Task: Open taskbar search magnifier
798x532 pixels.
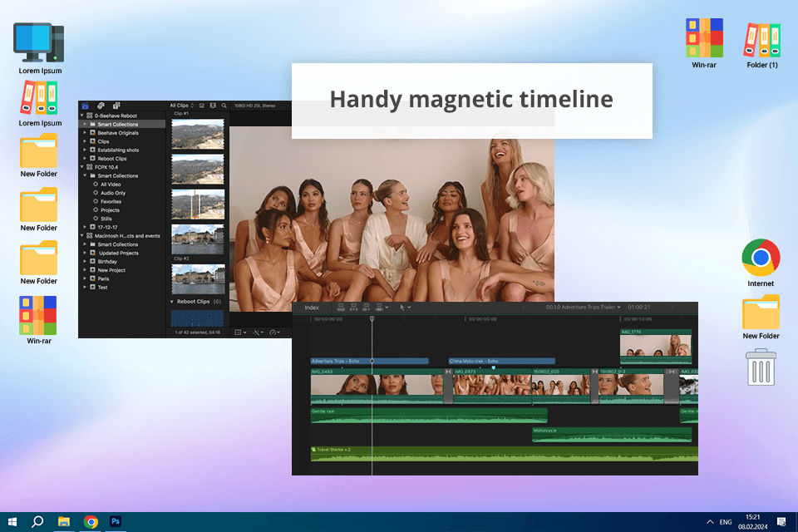Action: 37,522
